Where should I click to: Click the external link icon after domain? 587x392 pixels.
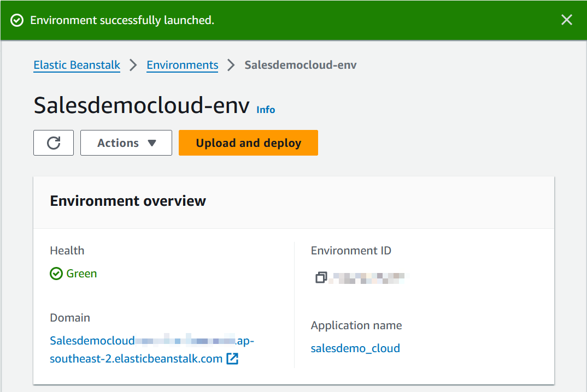point(232,359)
